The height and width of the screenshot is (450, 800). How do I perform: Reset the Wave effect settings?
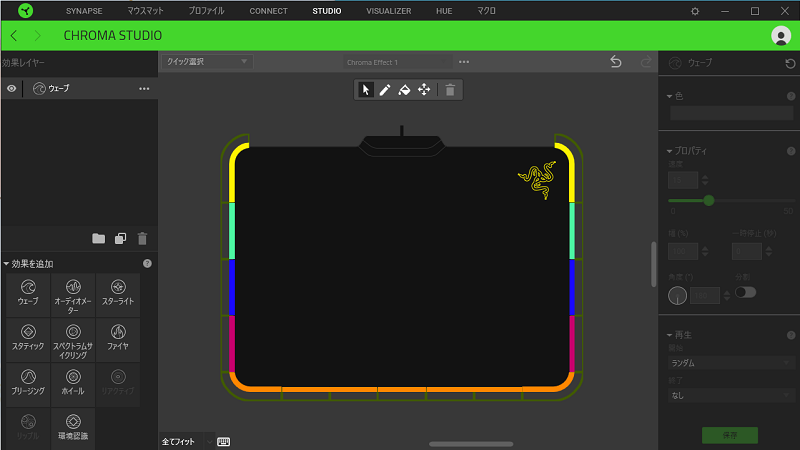790,63
